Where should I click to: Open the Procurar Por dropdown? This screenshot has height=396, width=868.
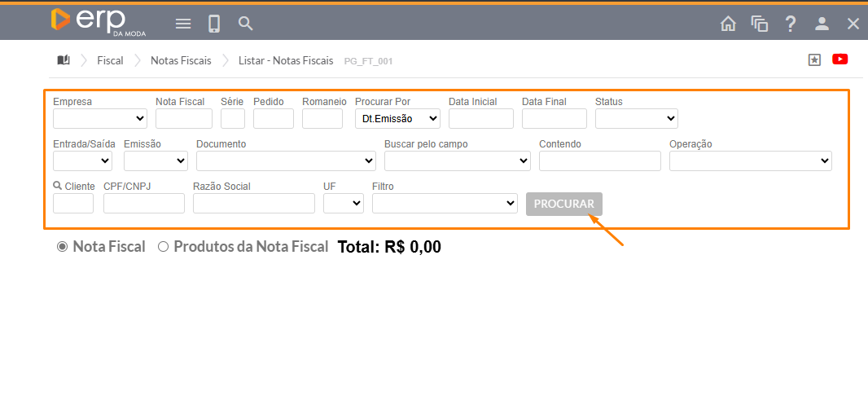397,119
